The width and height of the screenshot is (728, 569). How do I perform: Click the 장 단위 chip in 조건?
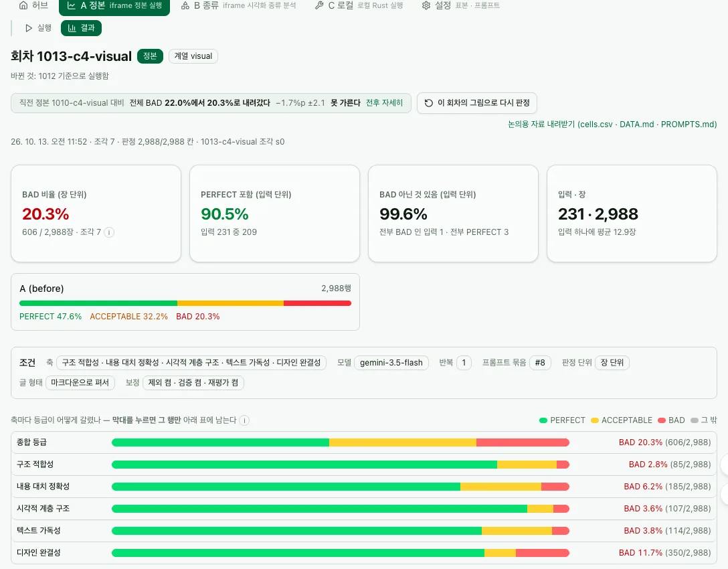pyautogui.click(x=612, y=363)
